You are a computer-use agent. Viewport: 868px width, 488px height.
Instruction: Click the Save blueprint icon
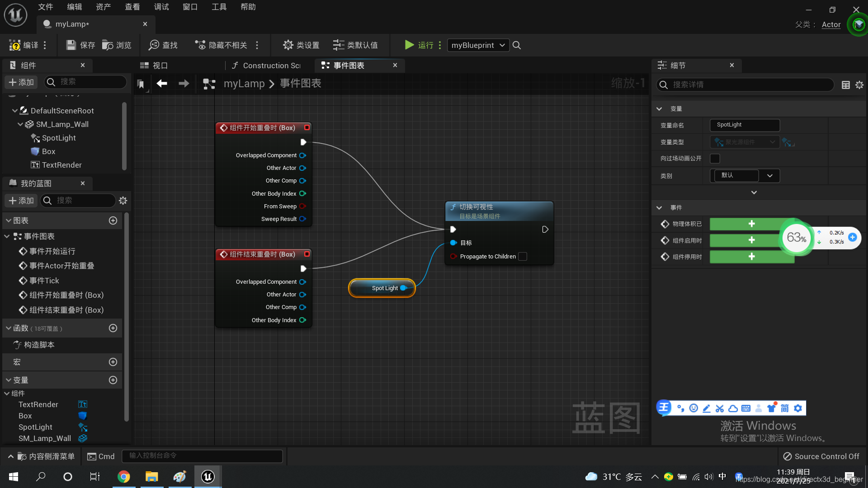coord(71,45)
